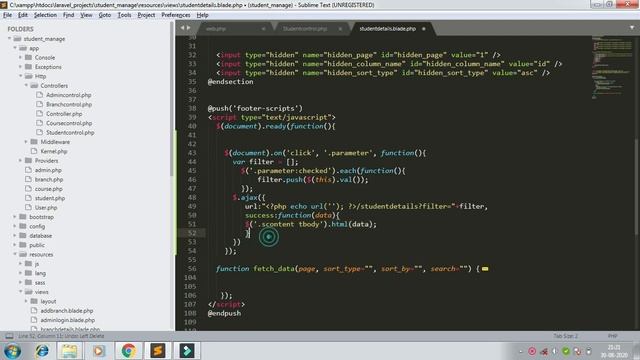Open Studentcontrol.php in sidebar tree

tap(70, 133)
